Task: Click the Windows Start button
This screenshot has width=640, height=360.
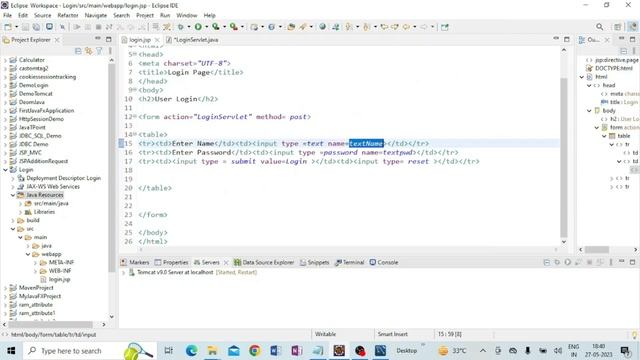Action: [11, 351]
